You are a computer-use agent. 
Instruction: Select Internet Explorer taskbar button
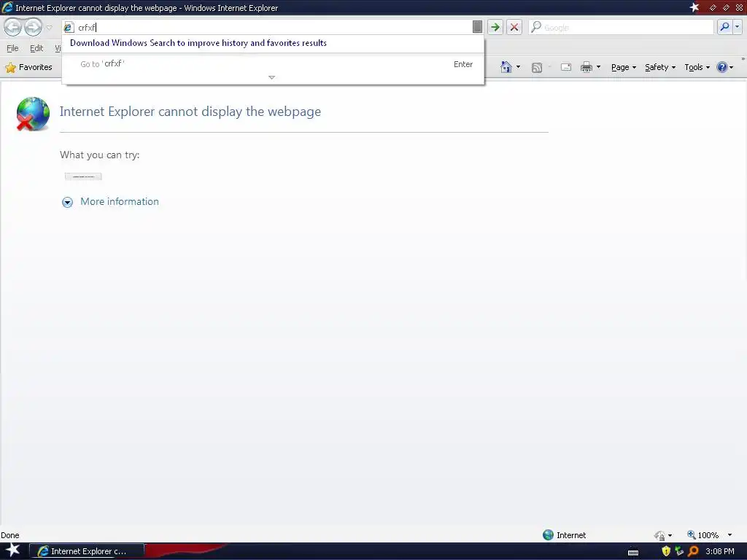pyautogui.click(x=87, y=551)
